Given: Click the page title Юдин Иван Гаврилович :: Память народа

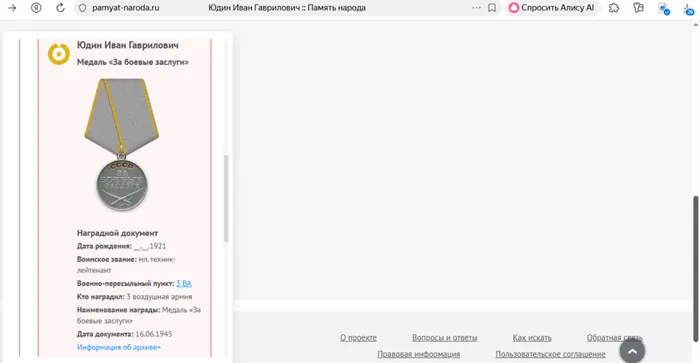Looking at the screenshot, I should pyautogui.click(x=287, y=8).
